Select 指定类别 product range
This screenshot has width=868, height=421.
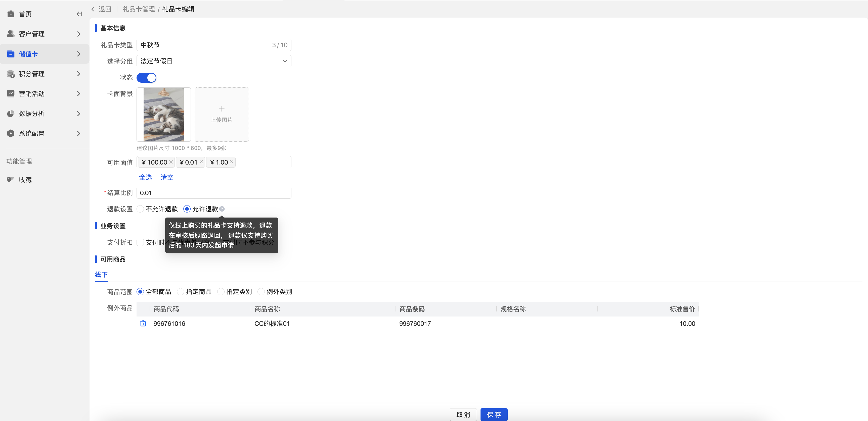click(x=221, y=292)
